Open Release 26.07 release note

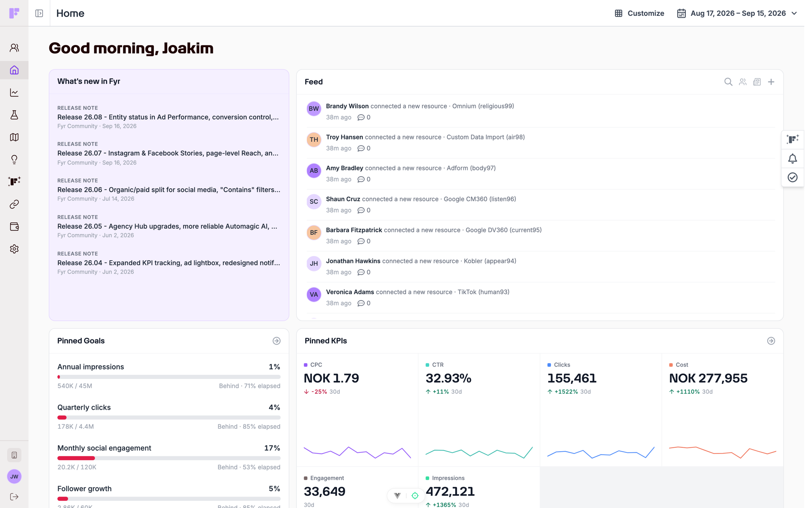coord(168,153)
